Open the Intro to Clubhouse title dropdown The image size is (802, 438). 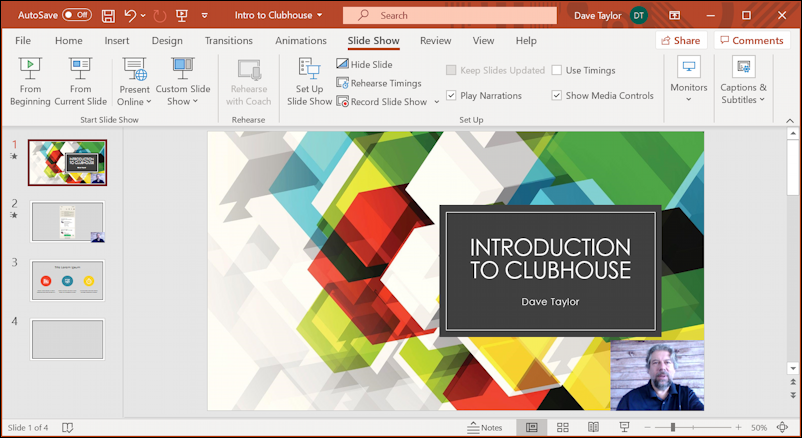[x=320, y=15]
